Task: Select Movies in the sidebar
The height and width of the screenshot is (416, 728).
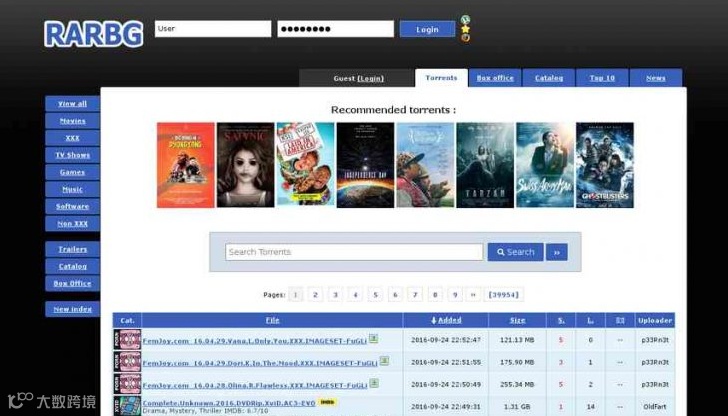Action: point(72,121)
